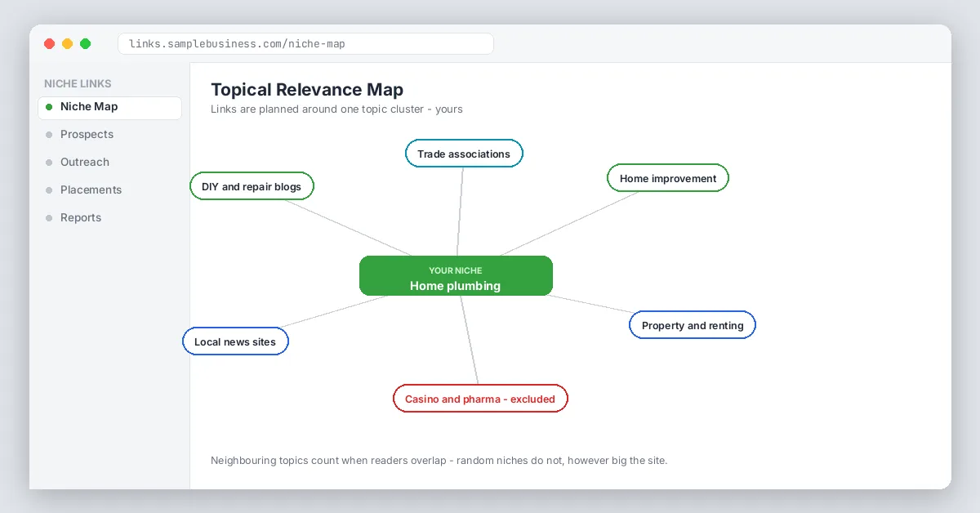Click the NICHE LINKS sidebar header
Screen dimensions: 980x513
78,83
